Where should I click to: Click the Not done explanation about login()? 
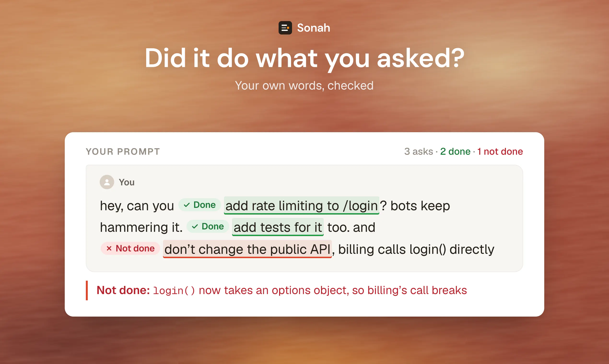(282, 290)
